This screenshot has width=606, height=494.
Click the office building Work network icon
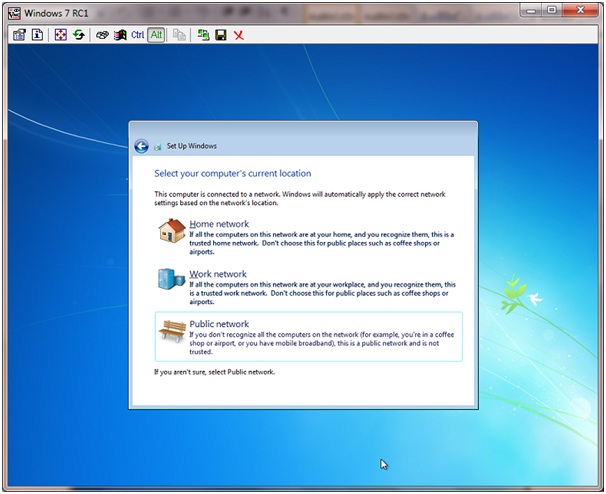point(171,279)
